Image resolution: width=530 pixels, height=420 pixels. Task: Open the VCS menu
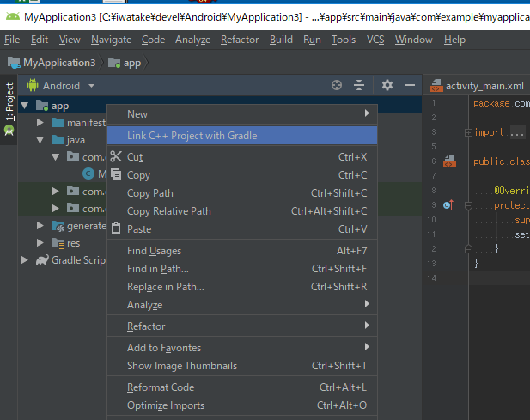click(375, 40)
